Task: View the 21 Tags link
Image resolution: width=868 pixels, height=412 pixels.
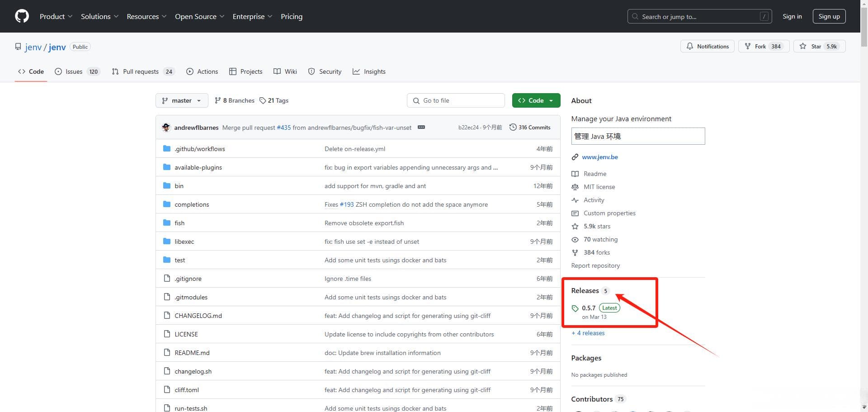Action: pyautogui.click(x=274, y=100)
